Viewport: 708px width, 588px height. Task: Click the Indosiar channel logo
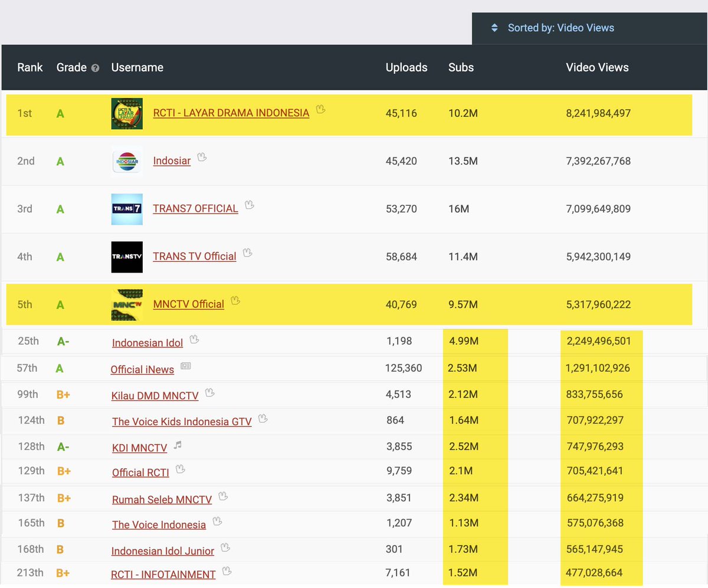[x=127, y=161]
